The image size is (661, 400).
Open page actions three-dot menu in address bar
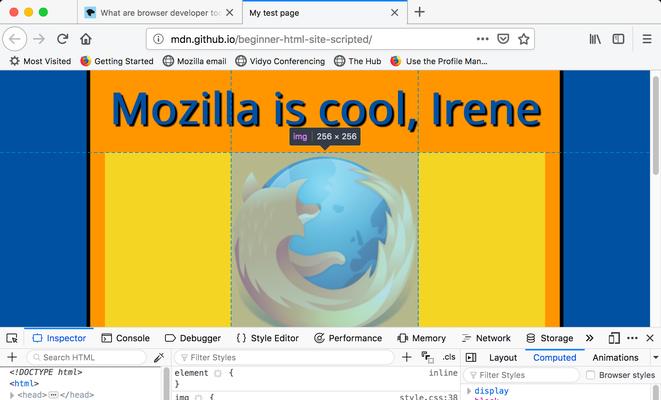click(482, 39)
